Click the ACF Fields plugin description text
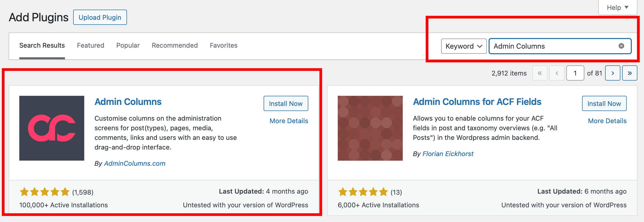Screen dimensions: 644x222 [x=485, y=128]
